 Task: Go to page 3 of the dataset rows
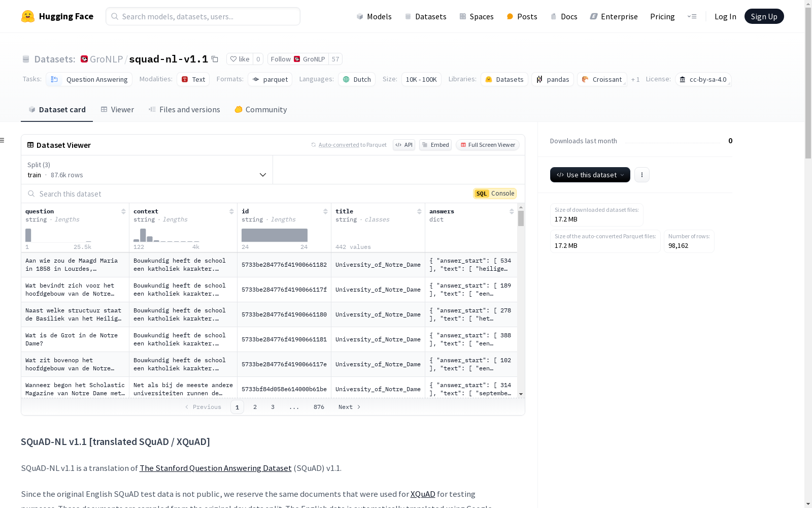tap(273, 407)
